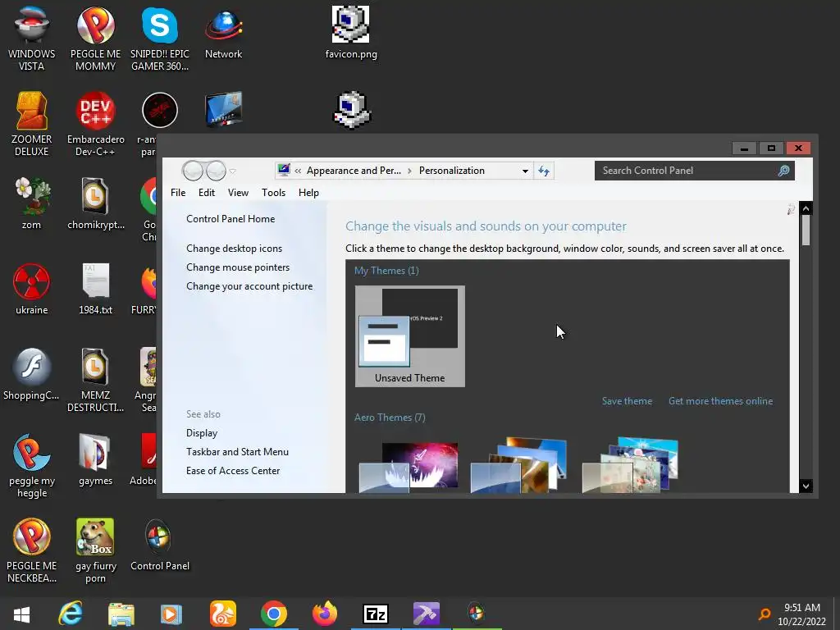The width and height of the screenshot is (840, 630).
Task: Open the WINDOWS VISTA desktop icon
Action: coord(32,39)
